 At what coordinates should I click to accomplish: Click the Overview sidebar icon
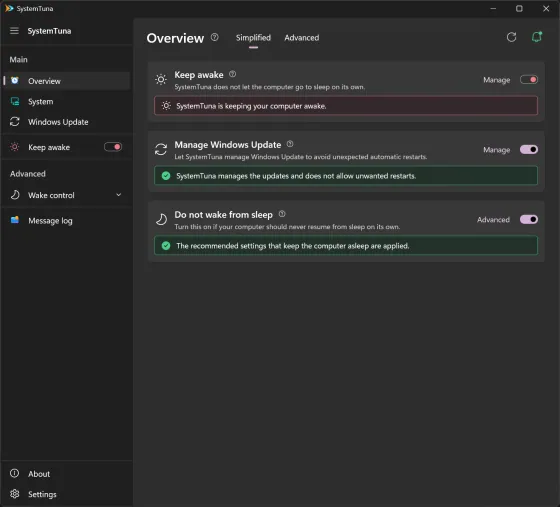[15, 81]
